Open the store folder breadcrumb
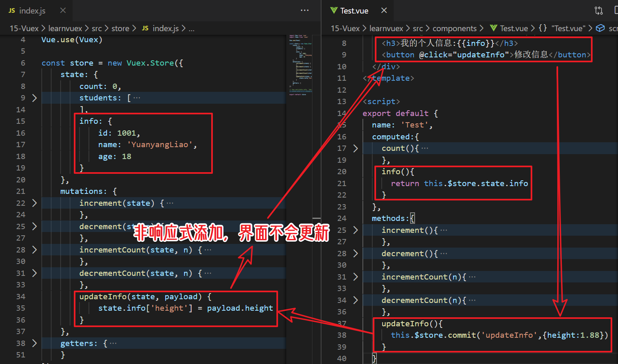The height and width of the screenshot is (364, 618). [x=120, y=28]
